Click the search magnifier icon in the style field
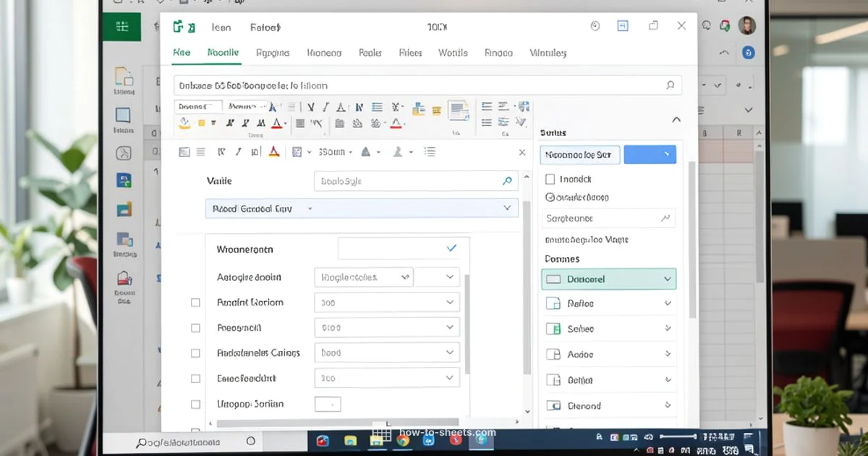This screenshot has height=456, width=868. (506, 181)
